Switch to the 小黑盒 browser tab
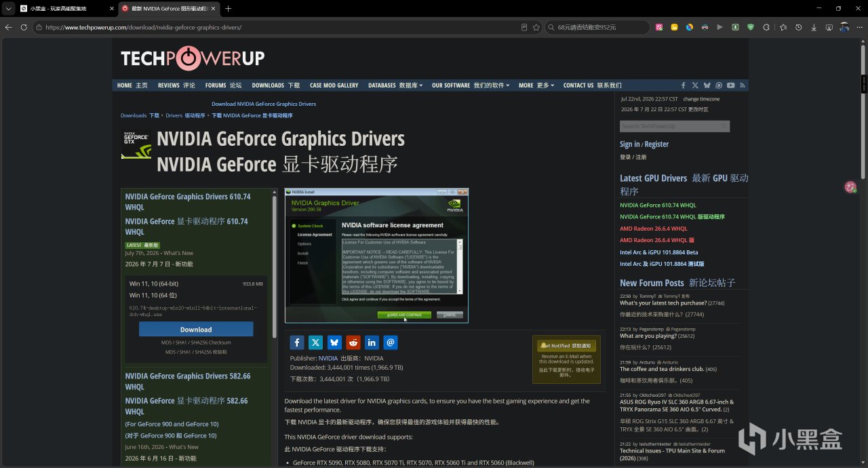 pos(66,9)
